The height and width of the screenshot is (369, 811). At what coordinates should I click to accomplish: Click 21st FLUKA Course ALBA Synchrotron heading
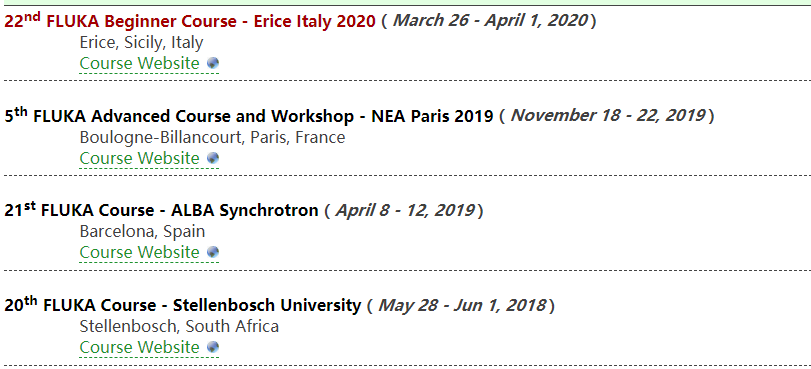161,210
